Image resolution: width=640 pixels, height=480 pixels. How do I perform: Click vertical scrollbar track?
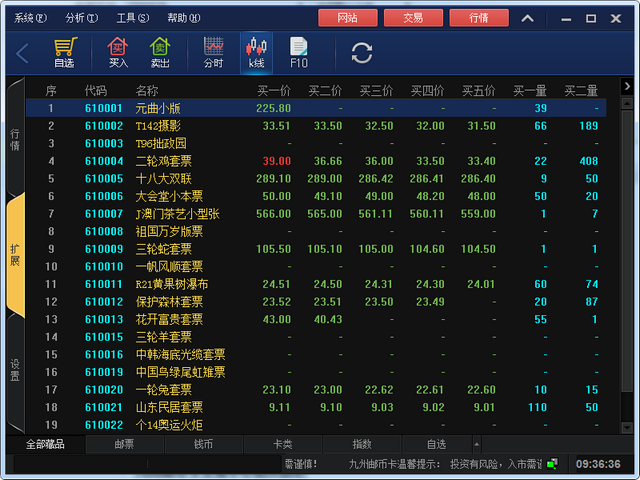tap(627, 265)
